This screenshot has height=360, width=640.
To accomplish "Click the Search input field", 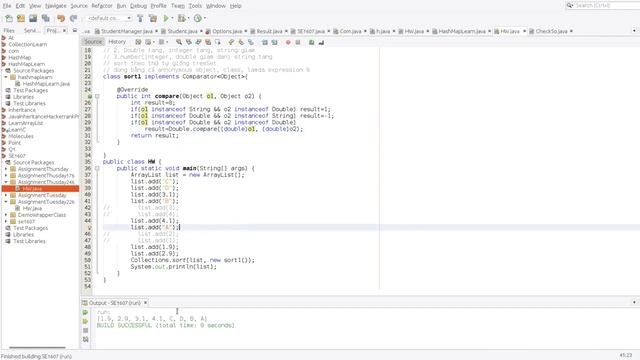I will 607,5.
